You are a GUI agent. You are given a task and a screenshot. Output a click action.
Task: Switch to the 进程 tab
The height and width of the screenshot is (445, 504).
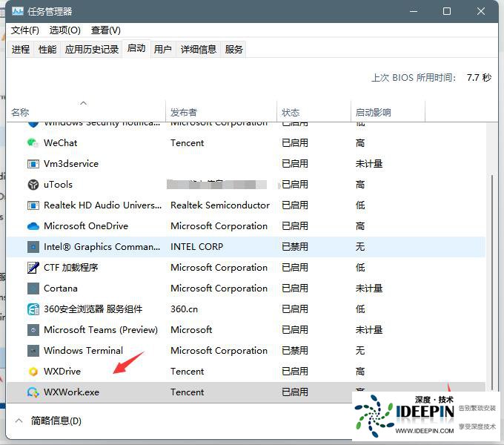click(21, 49)
